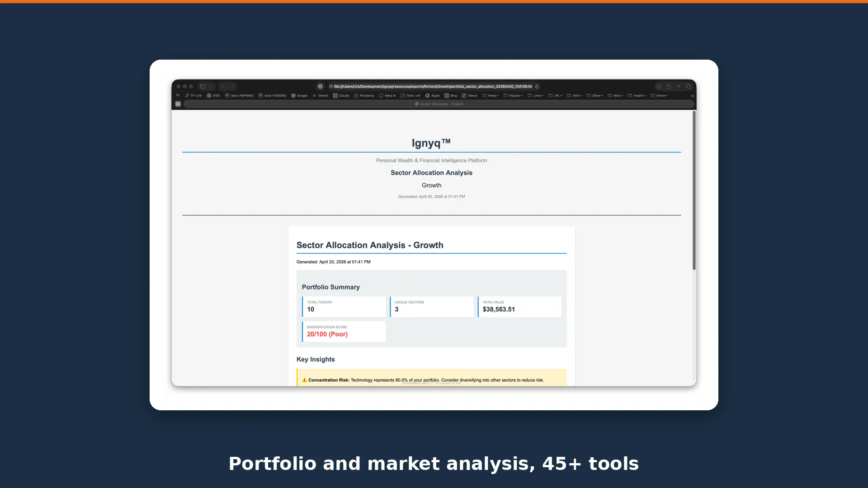
Task: Expand the Home bookmarks folder
Action: (659, 96)
